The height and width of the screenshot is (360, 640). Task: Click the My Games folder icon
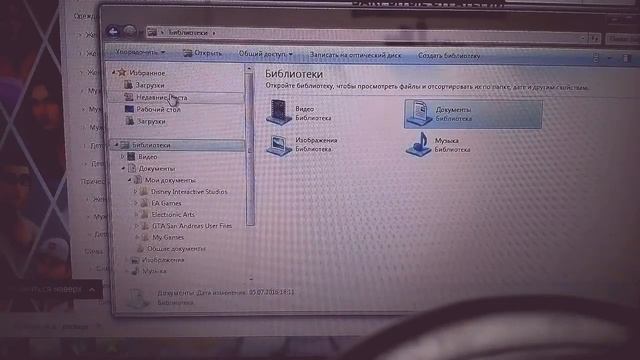tap(145, 237)
